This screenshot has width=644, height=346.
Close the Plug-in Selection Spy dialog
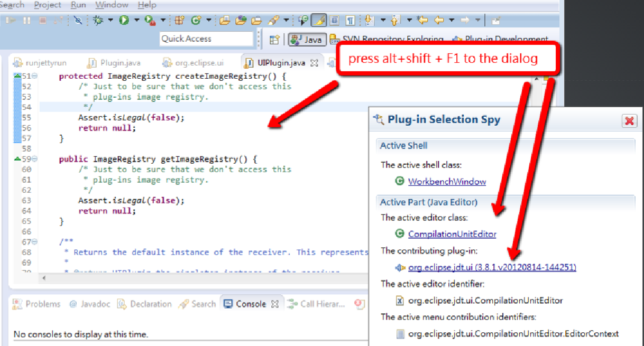629,121
